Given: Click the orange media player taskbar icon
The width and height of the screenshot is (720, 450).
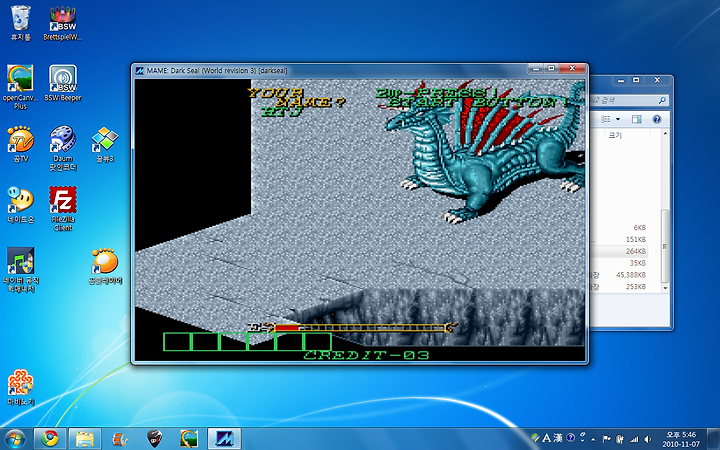Looking at the screenshot, I should [120, 439].
